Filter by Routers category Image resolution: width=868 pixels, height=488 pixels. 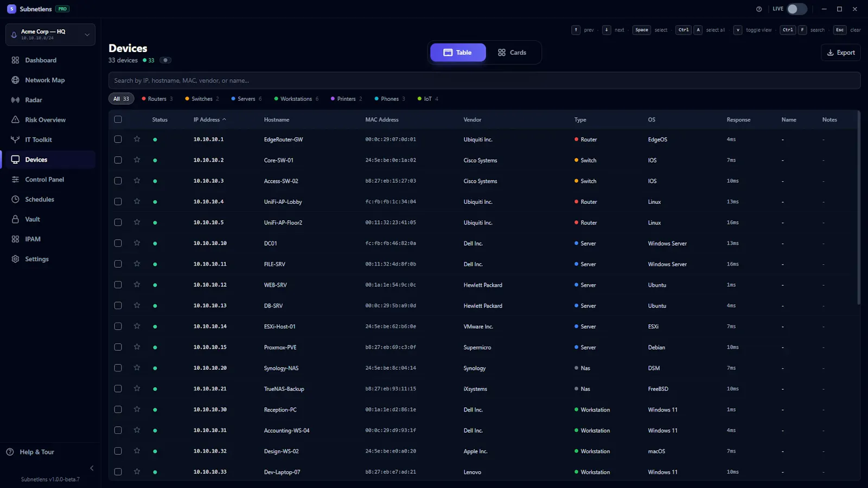click(x=157, y=99)
